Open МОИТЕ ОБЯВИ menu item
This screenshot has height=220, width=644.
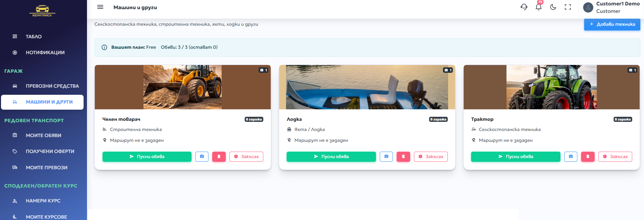pos(43,135)
